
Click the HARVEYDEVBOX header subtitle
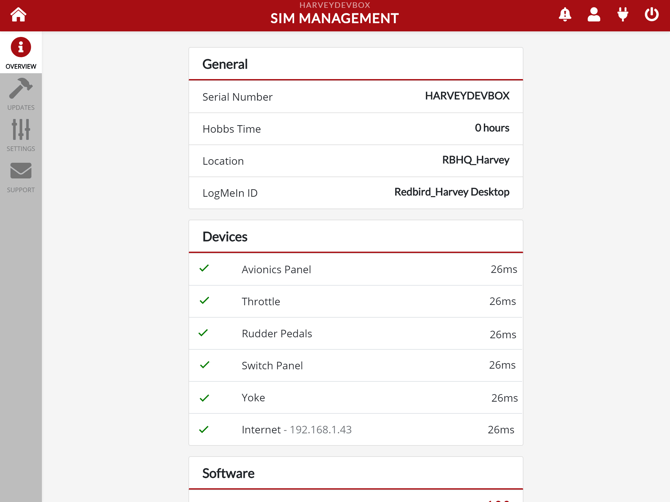tap(335, 5)
